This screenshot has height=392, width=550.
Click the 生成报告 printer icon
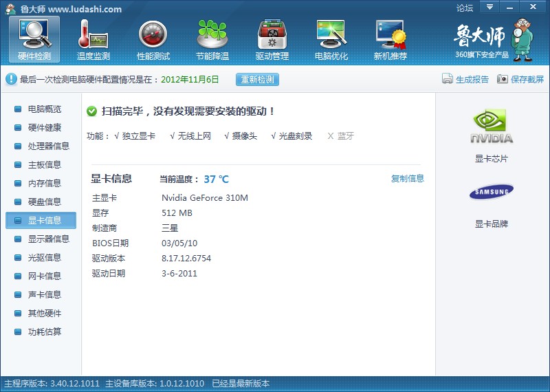click(x=448, y=79)
